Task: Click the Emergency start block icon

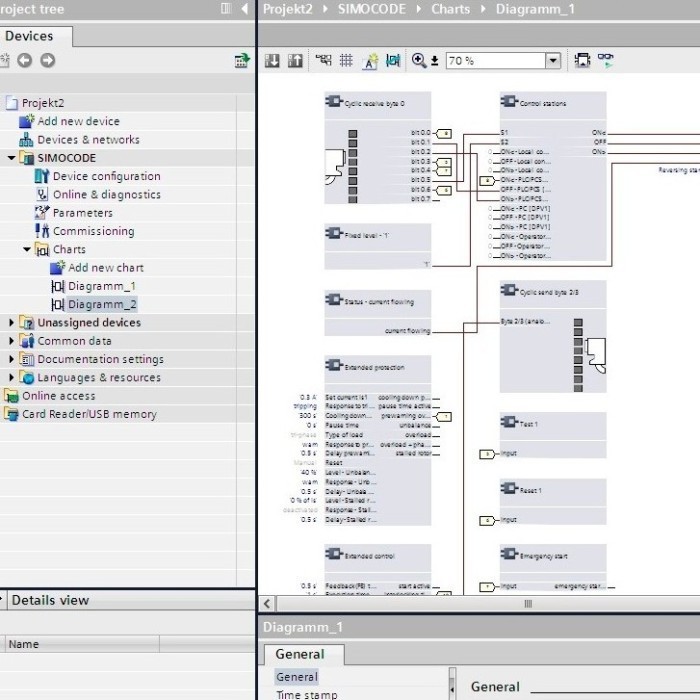Action: point(509,554)
